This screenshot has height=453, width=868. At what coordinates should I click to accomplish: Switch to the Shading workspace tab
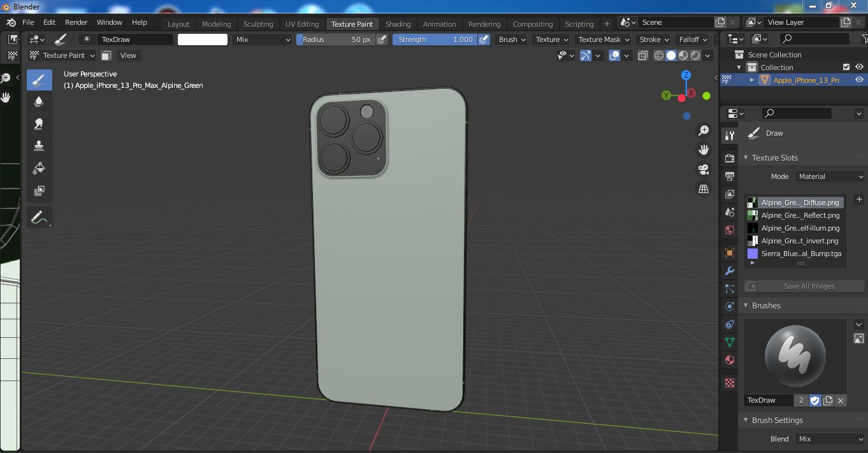pyautogui.click(x=398, y=24)
